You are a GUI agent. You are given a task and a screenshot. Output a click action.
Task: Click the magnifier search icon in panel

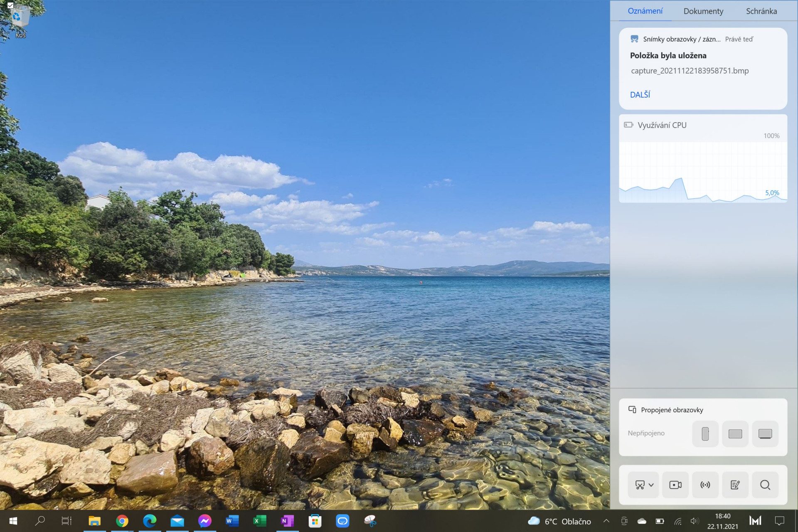765,485
